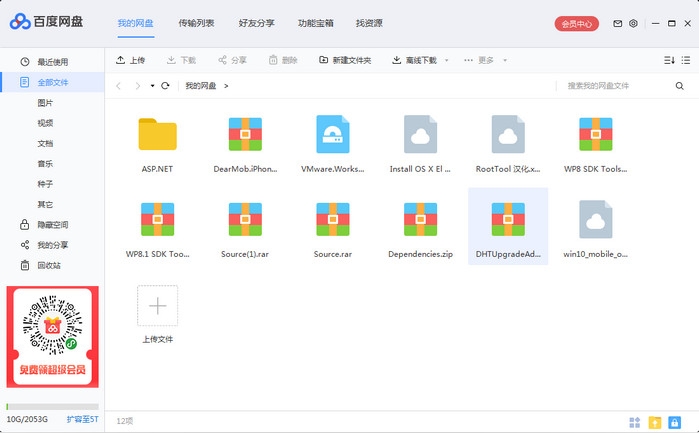Switch to the 好友分享 tab
The height and width of the screenshot is (433, 699).
(256, 22)
